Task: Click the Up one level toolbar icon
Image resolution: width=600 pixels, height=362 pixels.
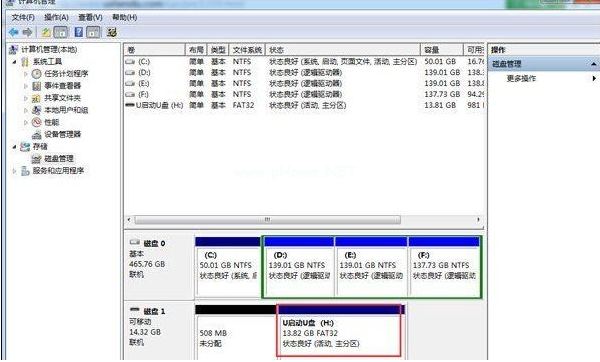Action: pyautogui.click(x=46, y=33)
